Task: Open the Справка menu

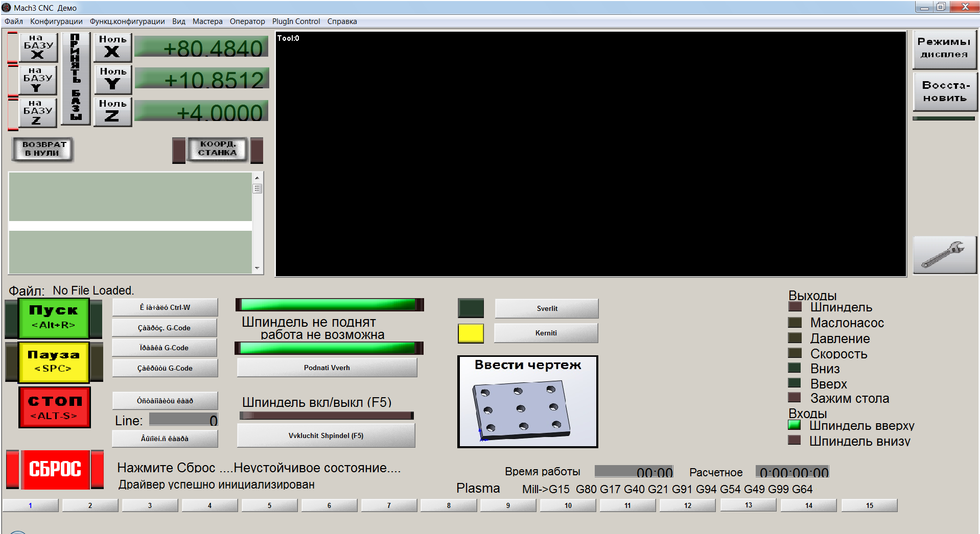Action: (342, 21)
